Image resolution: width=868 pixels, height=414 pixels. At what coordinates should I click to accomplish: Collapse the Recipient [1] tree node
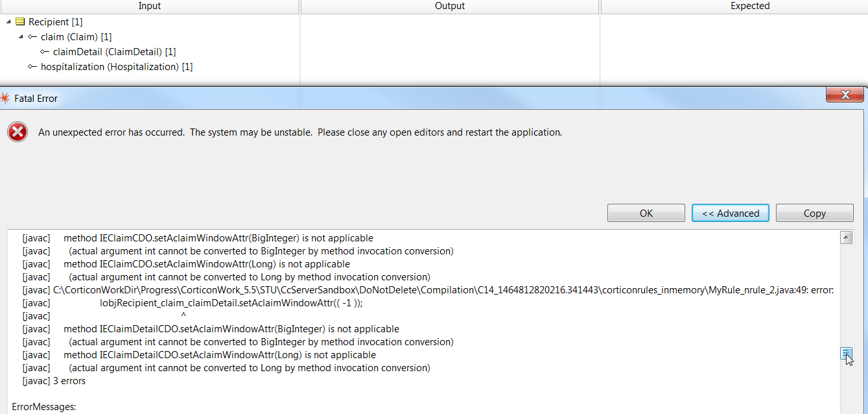pyautogui.click(x=8, y=22)
